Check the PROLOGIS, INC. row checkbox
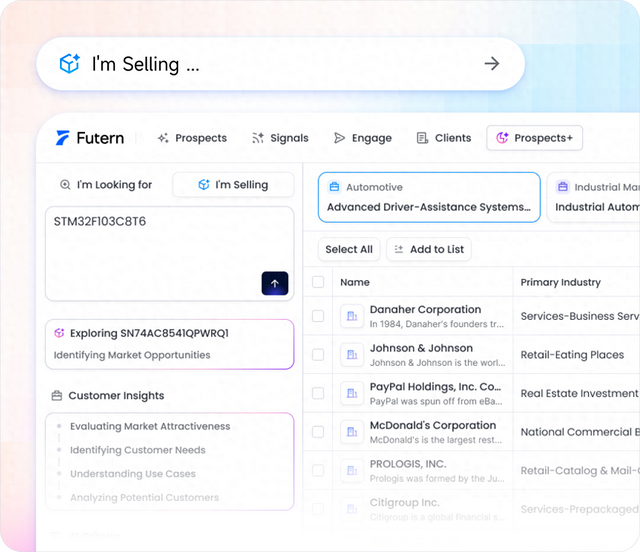640x552 pixels. coord(318,470)
